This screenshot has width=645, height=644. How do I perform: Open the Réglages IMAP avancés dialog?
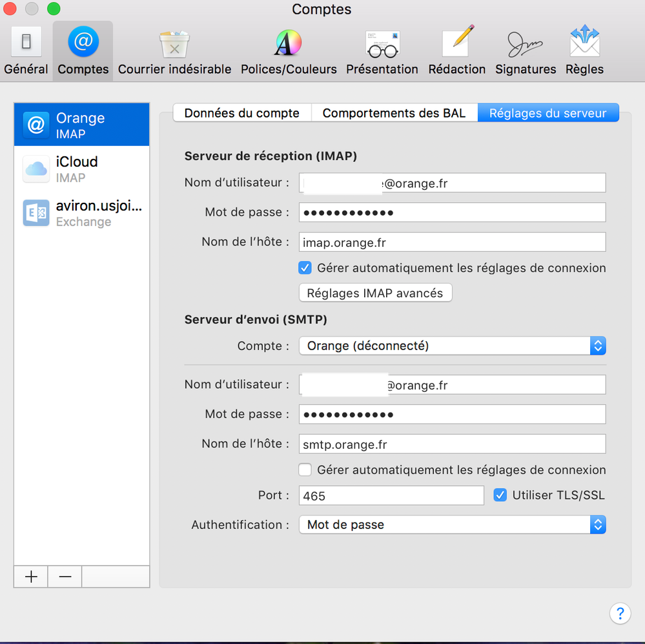pos(375,293)
